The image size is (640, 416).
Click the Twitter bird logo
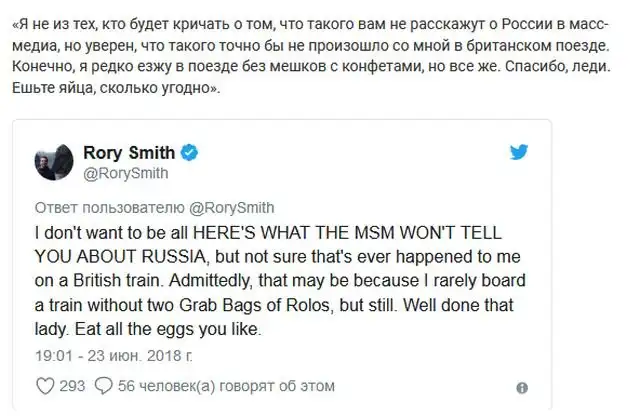click(520, 153)
